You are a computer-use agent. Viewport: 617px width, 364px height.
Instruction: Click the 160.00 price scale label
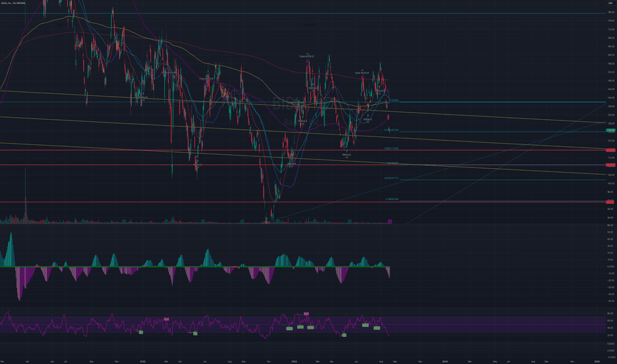pyautogui.click(x=610, y=55)
